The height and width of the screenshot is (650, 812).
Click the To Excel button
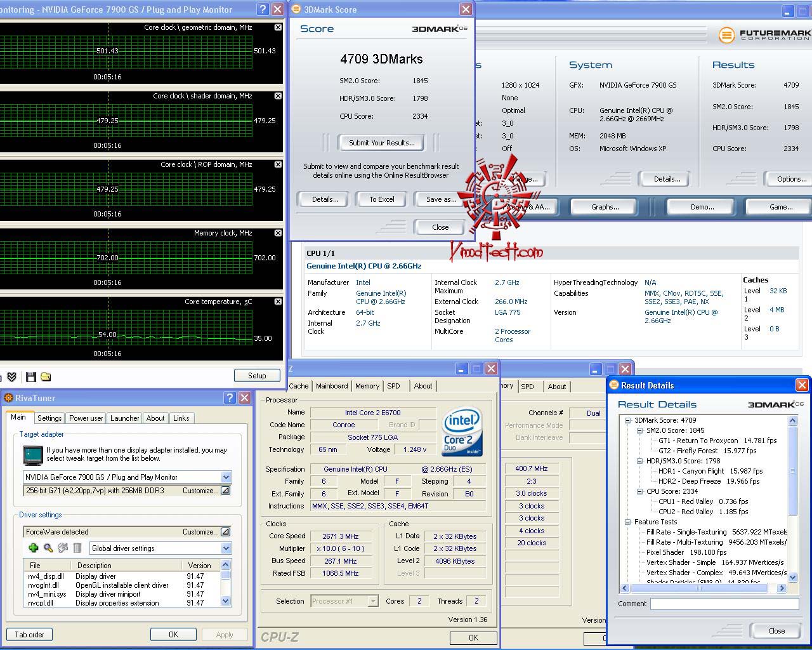pos(382,199)
